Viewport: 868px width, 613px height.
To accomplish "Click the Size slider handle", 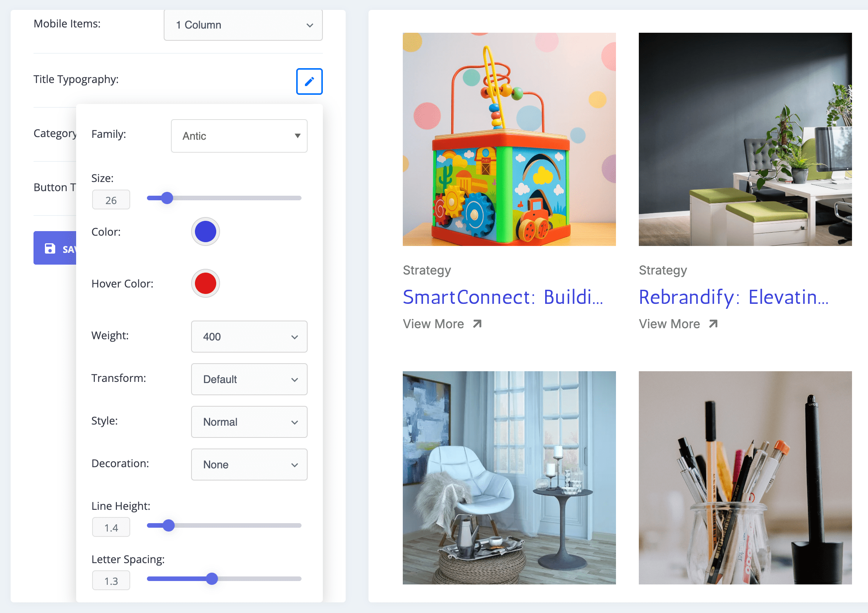I will click(x=167, y=198).
